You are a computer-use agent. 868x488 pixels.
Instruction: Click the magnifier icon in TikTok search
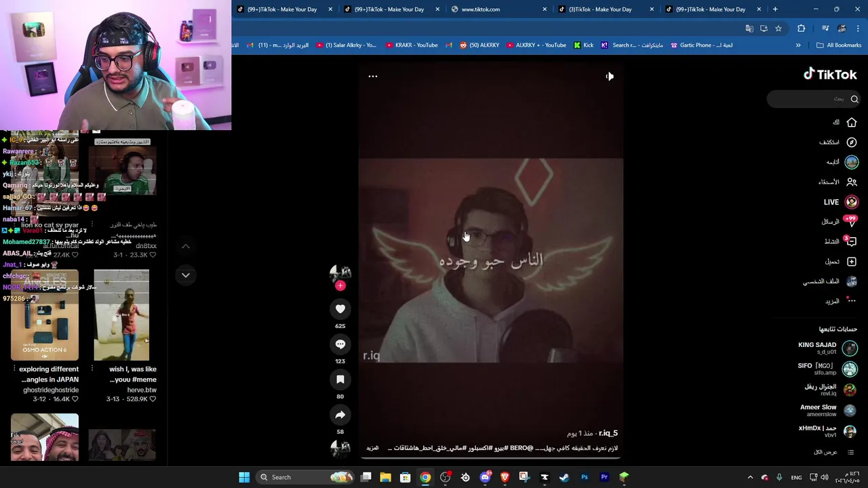tap(854, 99)
